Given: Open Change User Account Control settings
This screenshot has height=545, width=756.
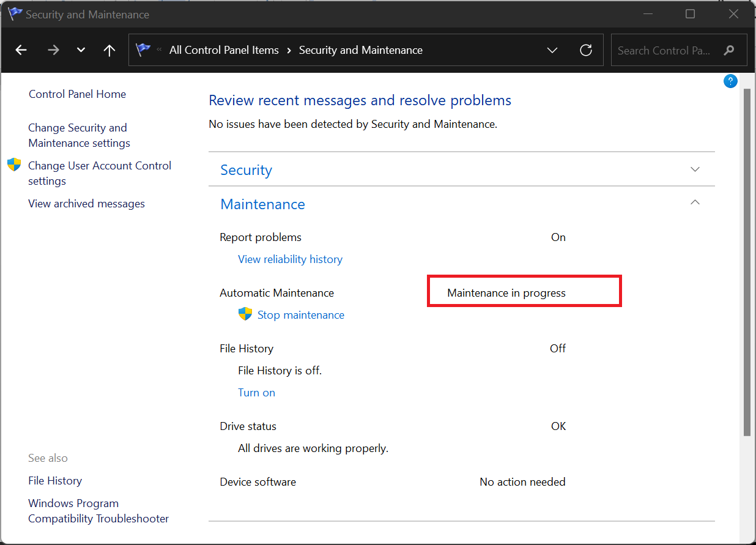Looking at the screenshot, I should point(100,173).
